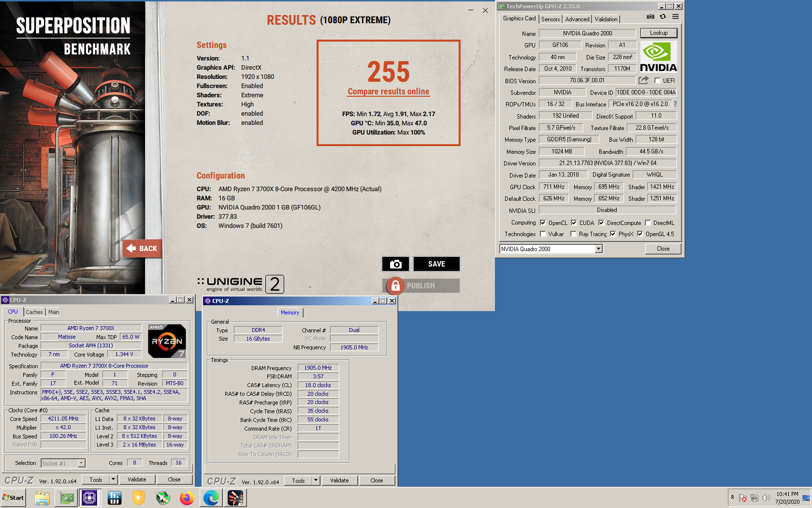This screenshot has height=508, width=812.
Task: Launch Firefox from the taskbar
Action: pyautogui.click(x=187, y=498)
